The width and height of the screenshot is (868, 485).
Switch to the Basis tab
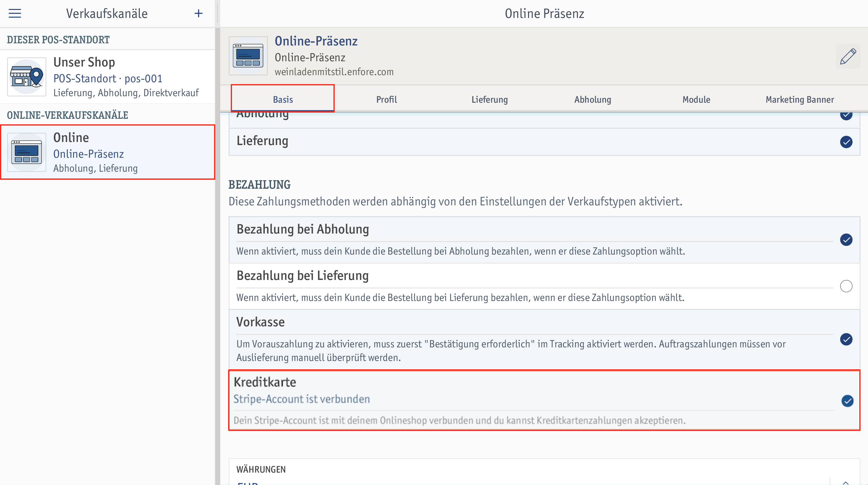[x=283, y=99]
